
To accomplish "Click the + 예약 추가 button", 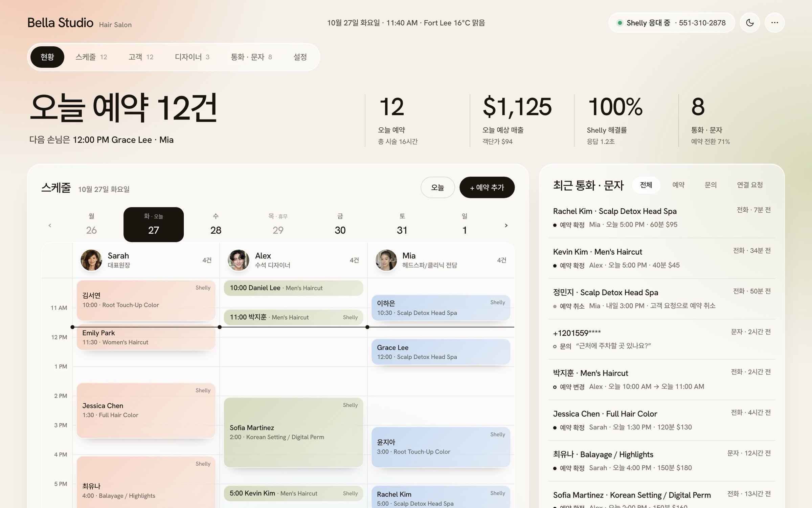I will pos(487,187).
